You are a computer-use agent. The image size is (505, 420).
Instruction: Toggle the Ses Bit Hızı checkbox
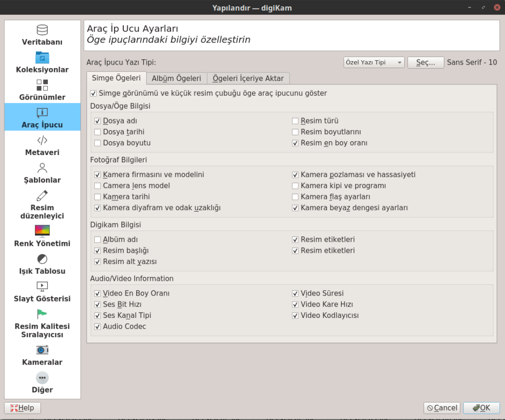coord(97,305)
